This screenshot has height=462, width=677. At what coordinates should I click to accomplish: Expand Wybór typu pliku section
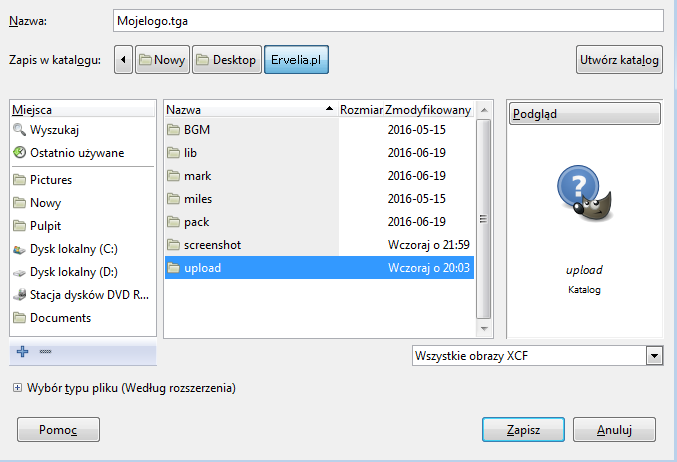click(18, 387)
